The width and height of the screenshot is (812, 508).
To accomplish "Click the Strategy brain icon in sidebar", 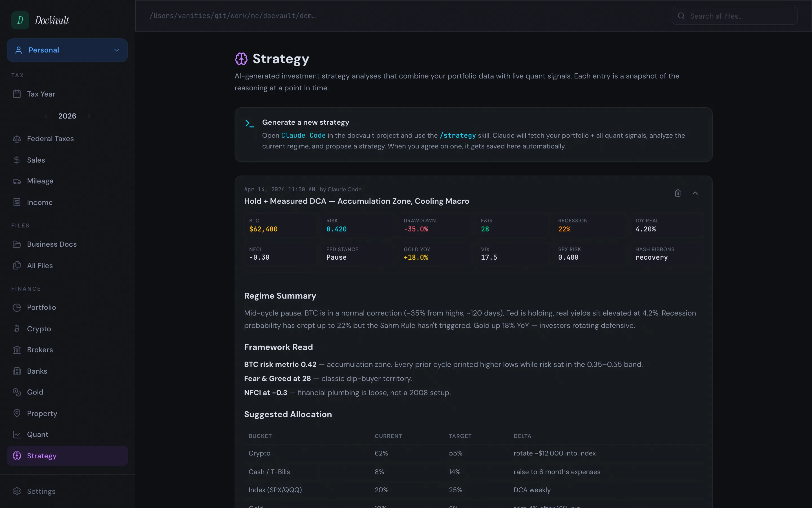I will (17, 456).
